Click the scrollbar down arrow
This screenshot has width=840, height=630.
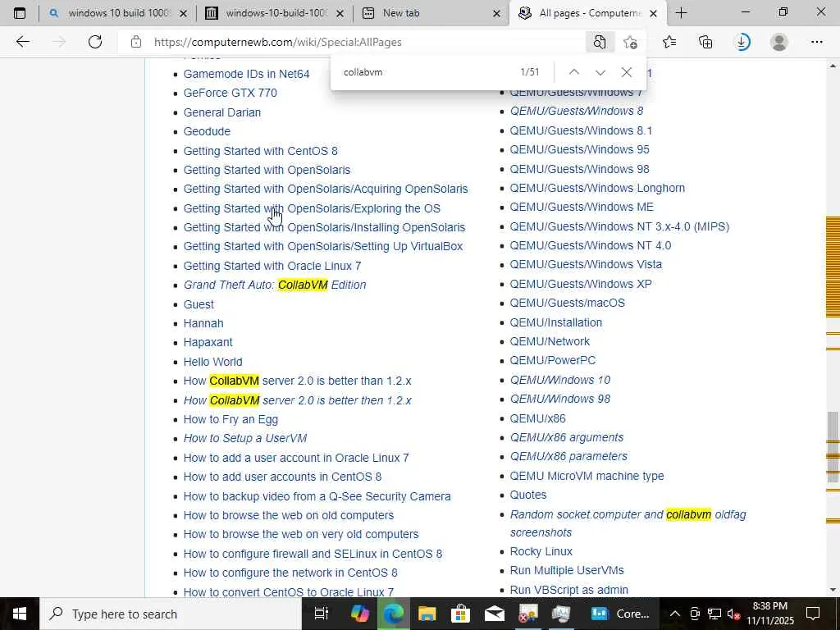833,590
